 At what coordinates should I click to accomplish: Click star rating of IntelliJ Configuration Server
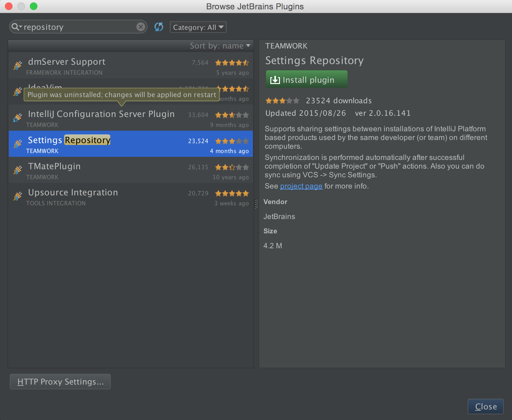pos(232,115)
